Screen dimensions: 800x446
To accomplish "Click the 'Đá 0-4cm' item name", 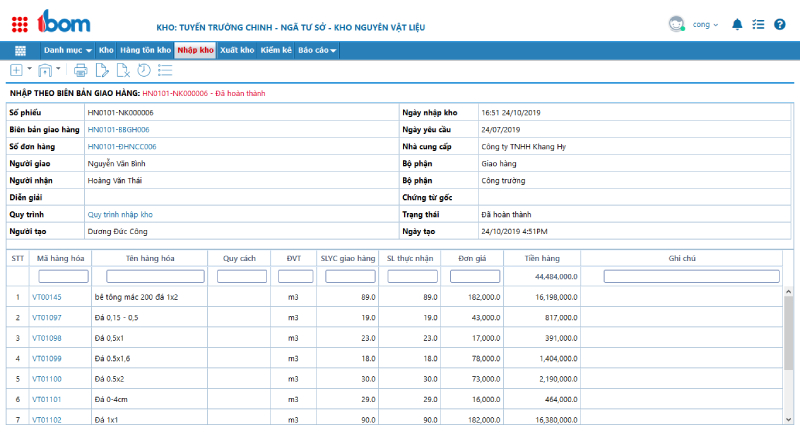I will (111, 399).
